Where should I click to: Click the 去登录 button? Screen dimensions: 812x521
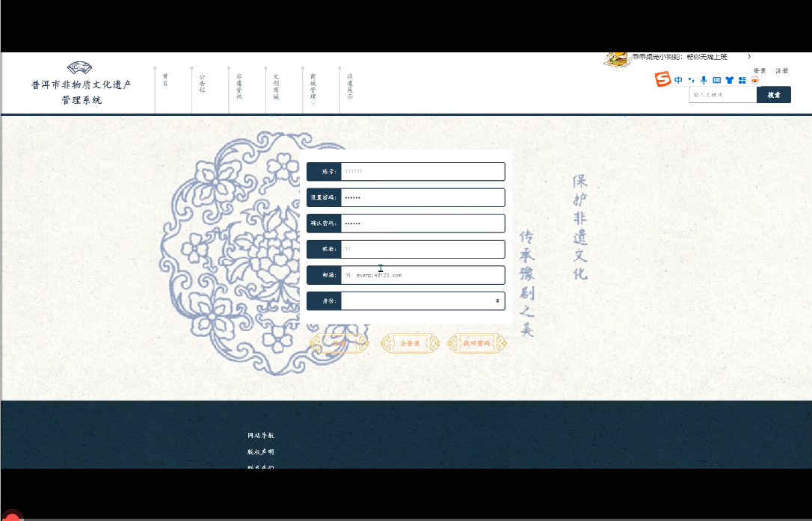coord(410,343)
